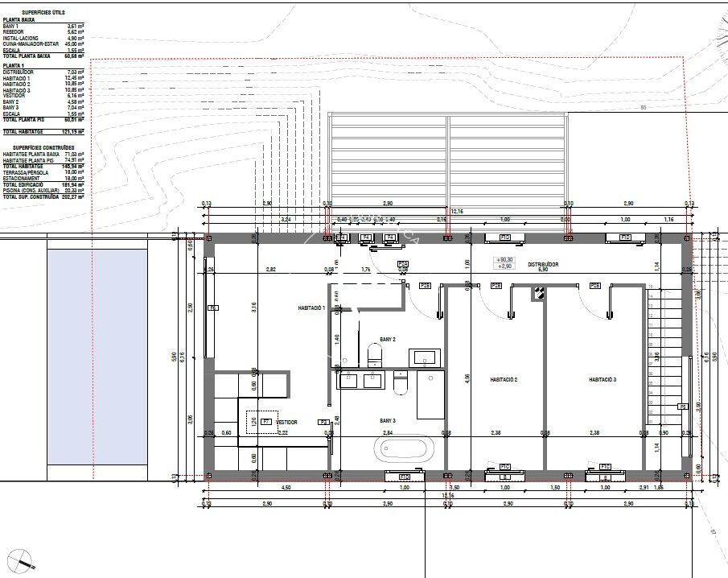Select the BANY 1 3,61 m² legend row
Viewport: 728px width, 578px height.
(x=43, y=27)
